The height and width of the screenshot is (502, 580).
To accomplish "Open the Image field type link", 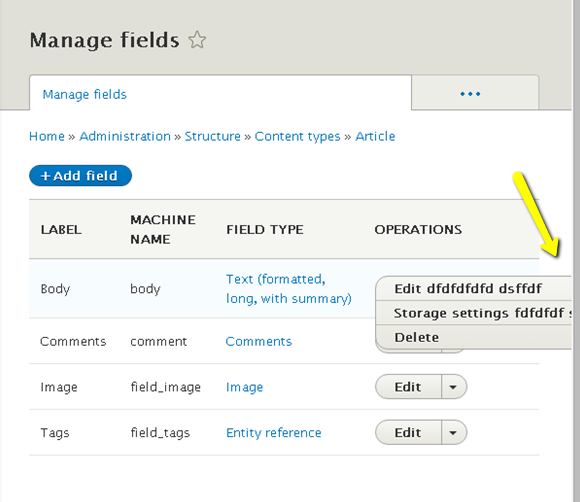I will point(245,387).
